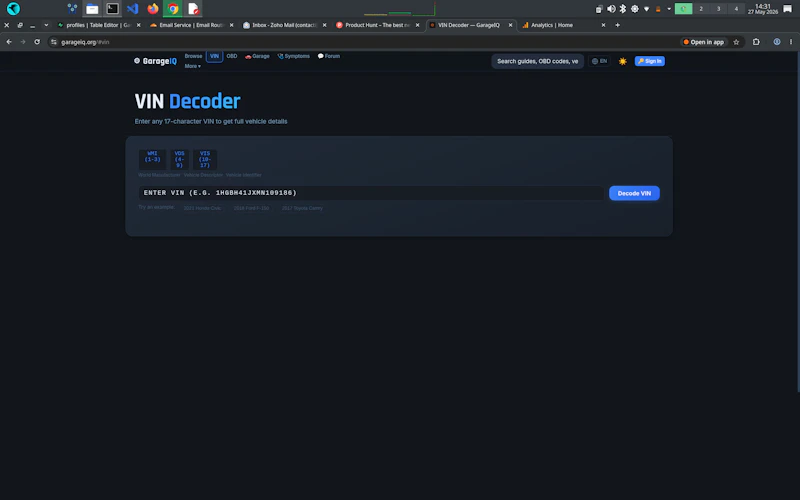Open the OBD nav link
Viewport: 800px width, 500px height.
point(232,56)
